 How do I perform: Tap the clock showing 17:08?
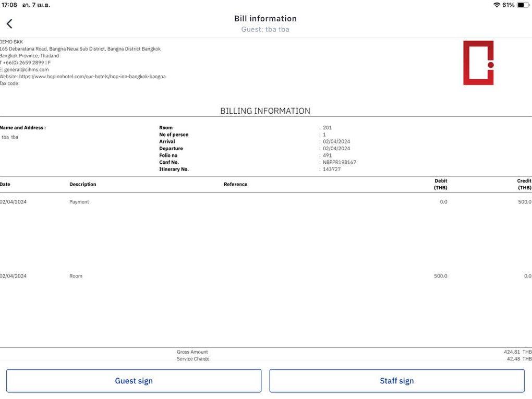[9, 5]
